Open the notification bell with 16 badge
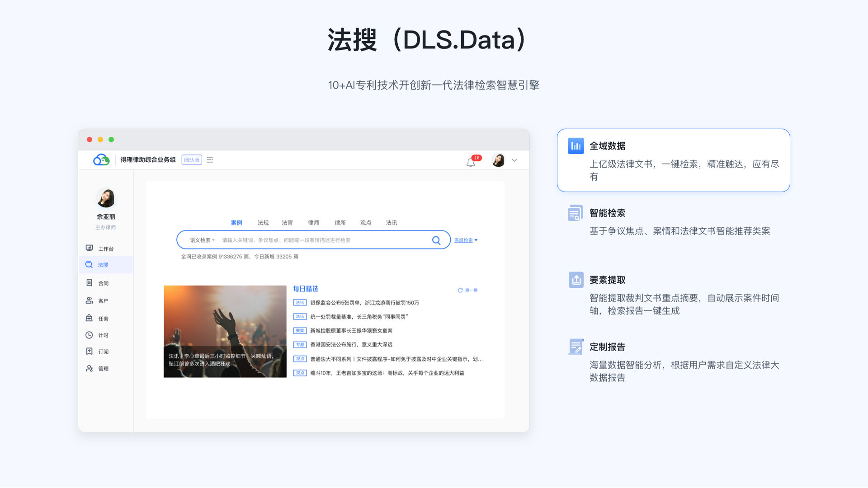Image resolution: width=868 pixels, height=488 pixels. 471,161
